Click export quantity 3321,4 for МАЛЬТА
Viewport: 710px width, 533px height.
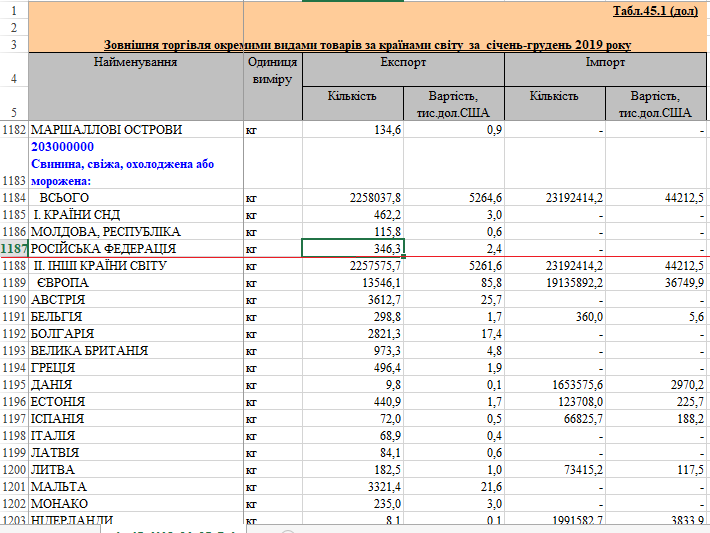[x=353, y=486]
